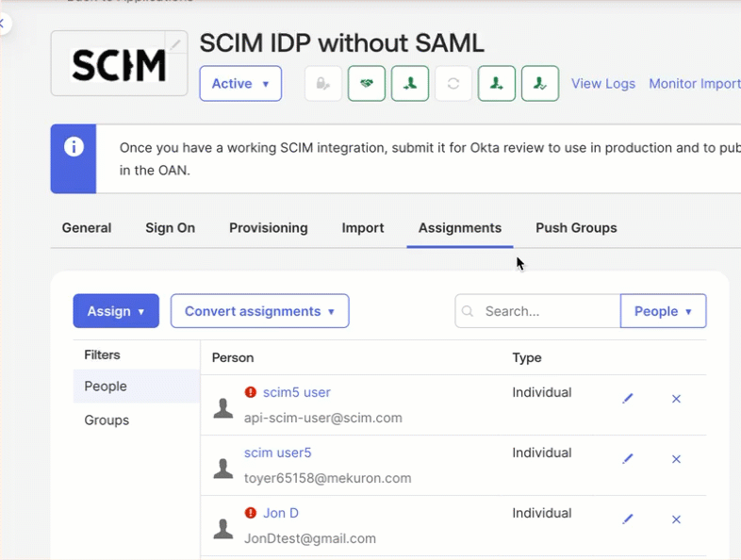
Task: Click the greyed refresh sync icon
Action: 453,84
